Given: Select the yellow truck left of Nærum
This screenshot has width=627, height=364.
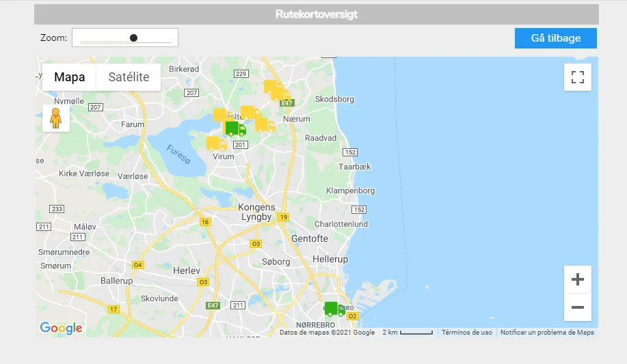Looking at the screenshot, I should [x=265, y=125].
